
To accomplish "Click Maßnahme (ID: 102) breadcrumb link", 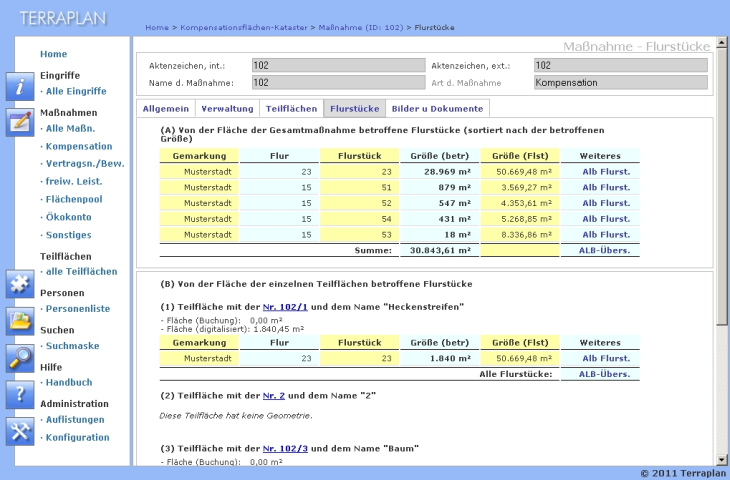I will coord(361,27).
